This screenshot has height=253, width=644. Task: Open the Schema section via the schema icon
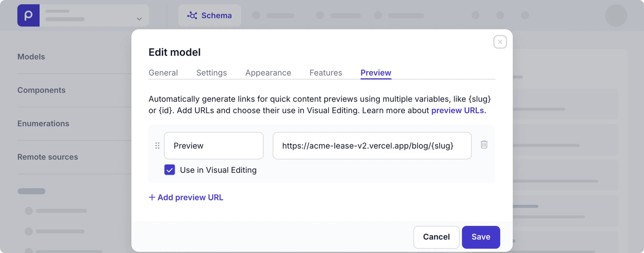tap(192, 15)
